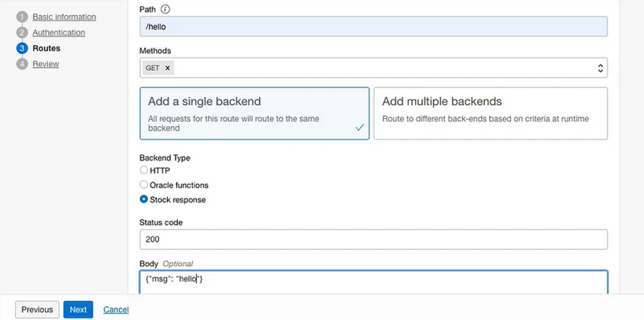Focus the Status code field
Viewport: 644px width, 320px height.
pyautogui.click(x=373, y=240)
